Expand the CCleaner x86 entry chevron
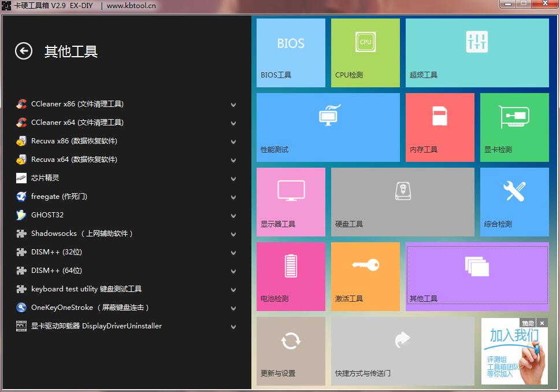Screen dimensions: 560x392 [233, 105]
